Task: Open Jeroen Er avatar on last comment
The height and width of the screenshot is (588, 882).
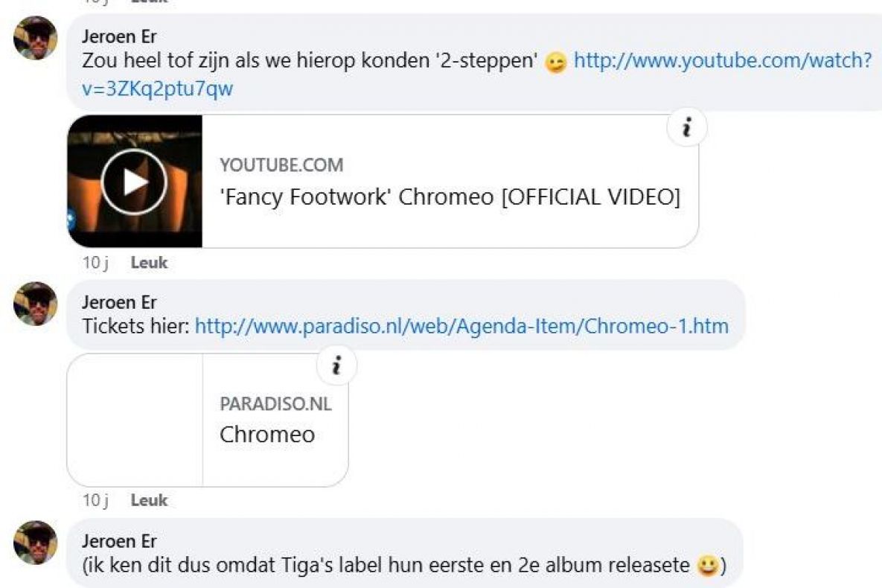Action: coord(36,543)
